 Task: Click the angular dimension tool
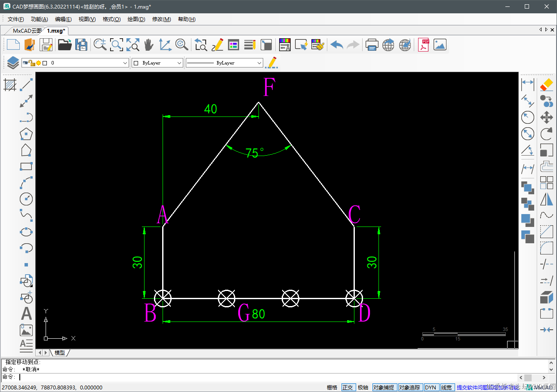coord(528,150)
